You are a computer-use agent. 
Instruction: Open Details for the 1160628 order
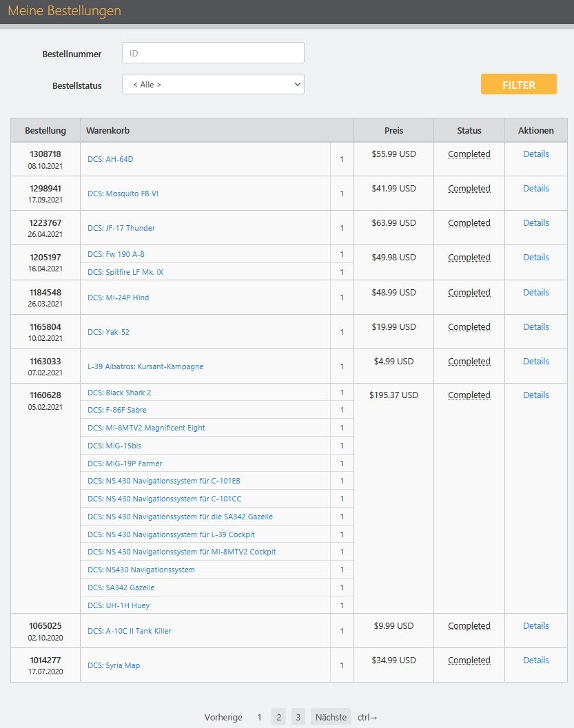pyautogui.click(x=535, y=395)
